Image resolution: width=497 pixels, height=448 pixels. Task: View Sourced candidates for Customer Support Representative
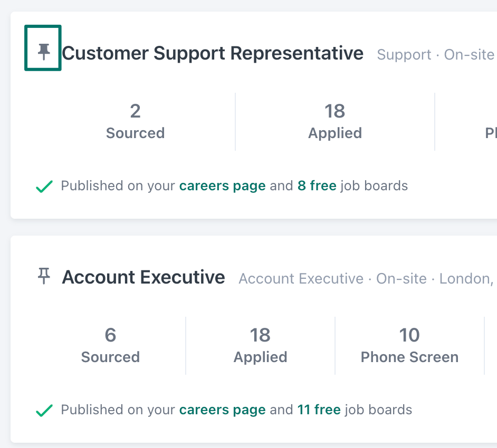click(135, 122)
